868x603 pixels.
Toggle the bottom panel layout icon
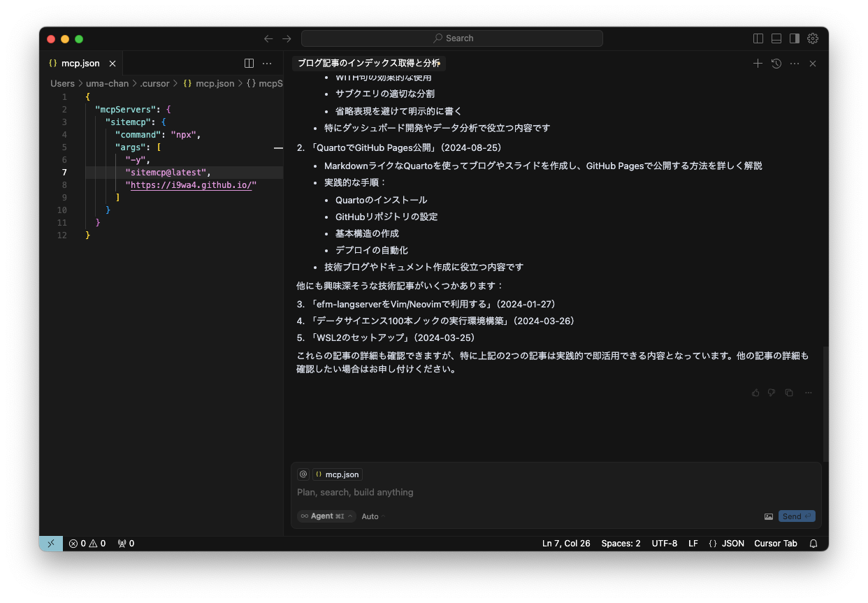(x=776, y=38)
